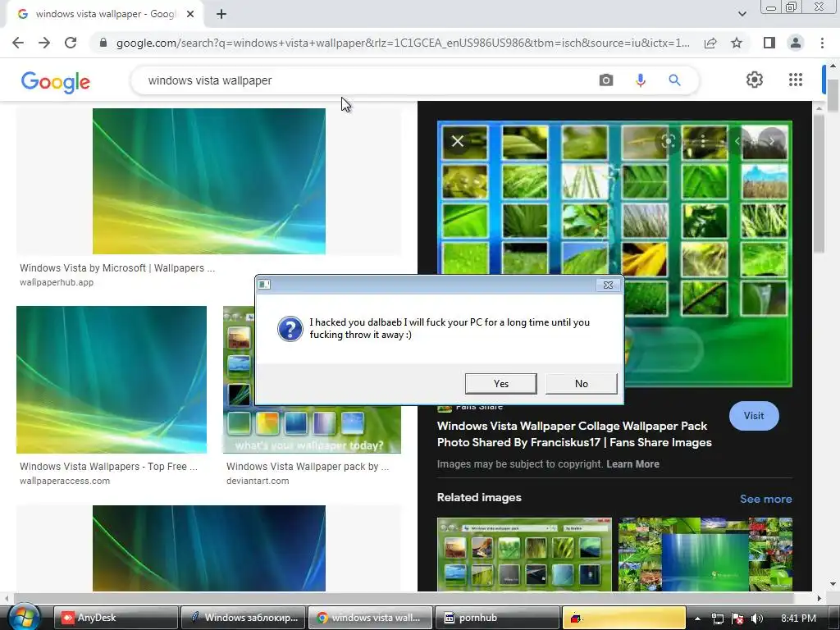
Task: Click the horizontal scrollbar right arrow
Action: point(819,598)
